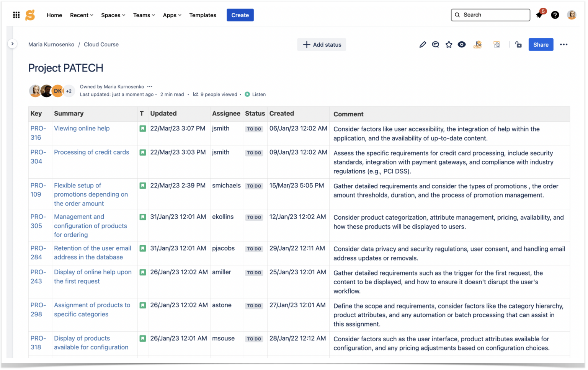Open the help question mark icon
The image size is (588, 370).
(555, 15)
